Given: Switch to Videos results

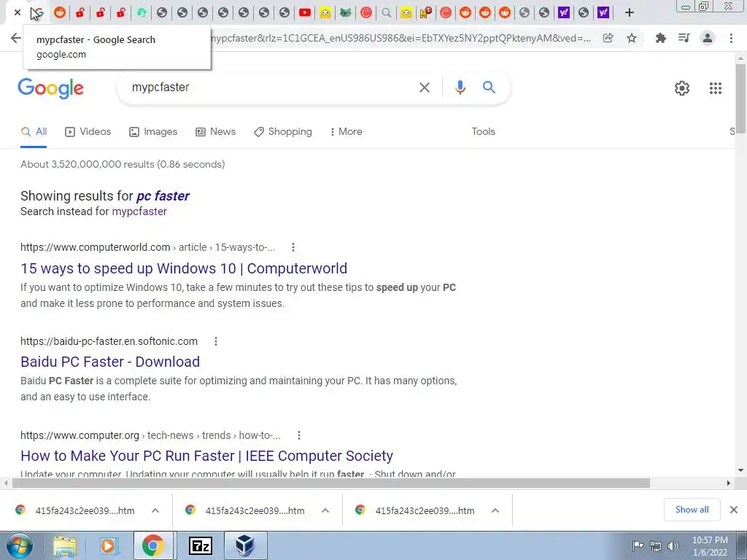Looking at the screenshot, I should pos(88,132).
